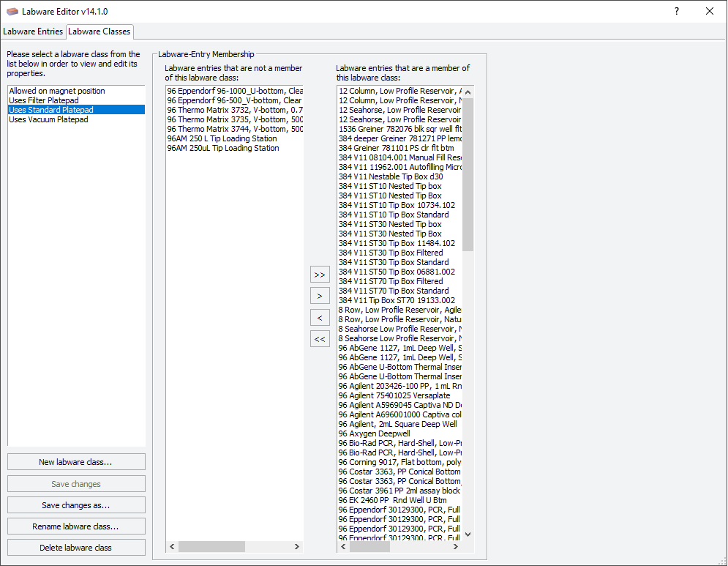Image resolution: width=728 pixels, height=566 pixels.
Task: Select '96 Eppendorf 96-1000_U-bottom' non-member entry
Action: coord(234,91)
